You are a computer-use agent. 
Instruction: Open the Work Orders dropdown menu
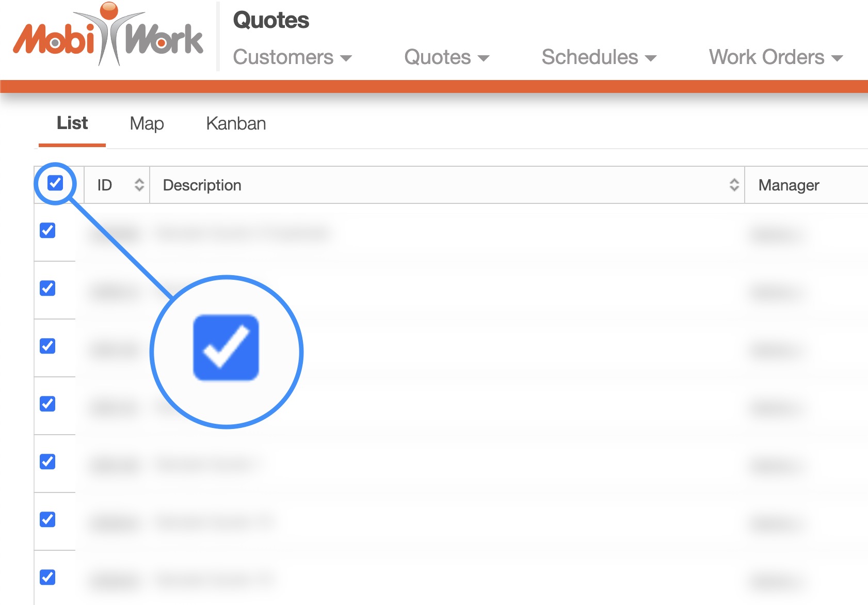(x=775, y=57)
